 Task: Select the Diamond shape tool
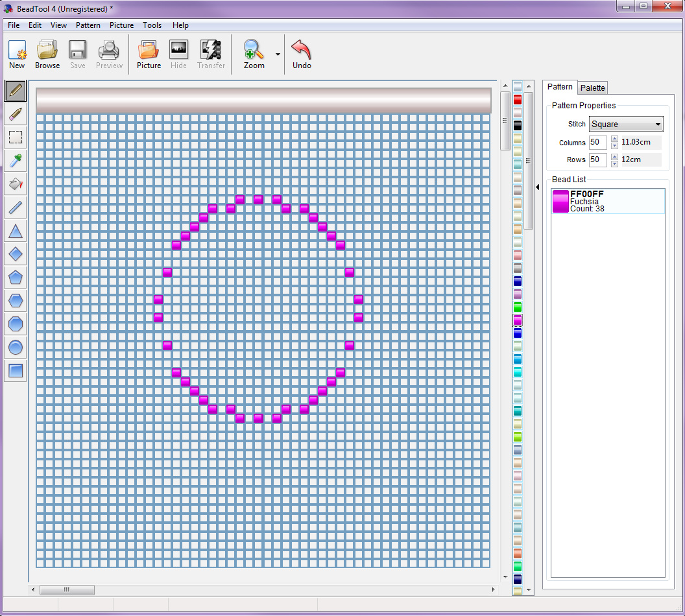(x=16, y=254)
